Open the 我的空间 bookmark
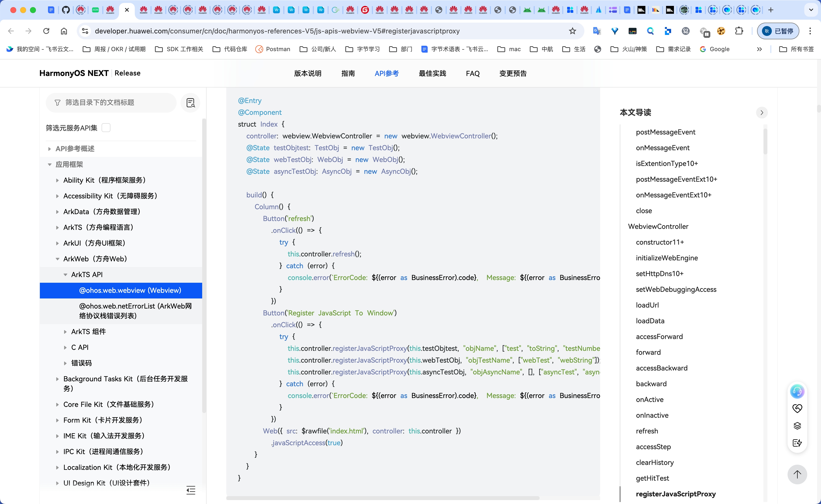The height and width of the screenshot is (504, 821). coord(40,49)
